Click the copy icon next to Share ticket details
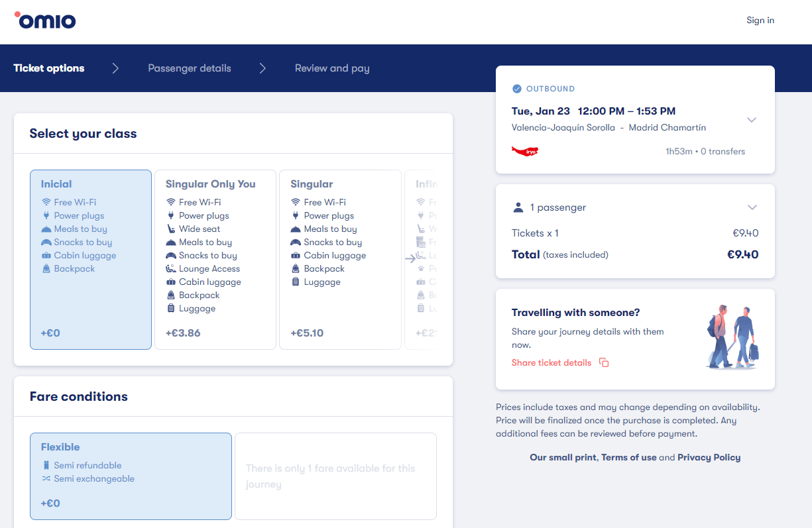Viewport: 812px width, 528px height. click(x=604, y=362)
